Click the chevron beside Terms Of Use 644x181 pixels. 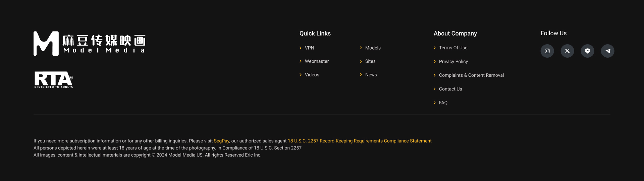coord(435,48)
